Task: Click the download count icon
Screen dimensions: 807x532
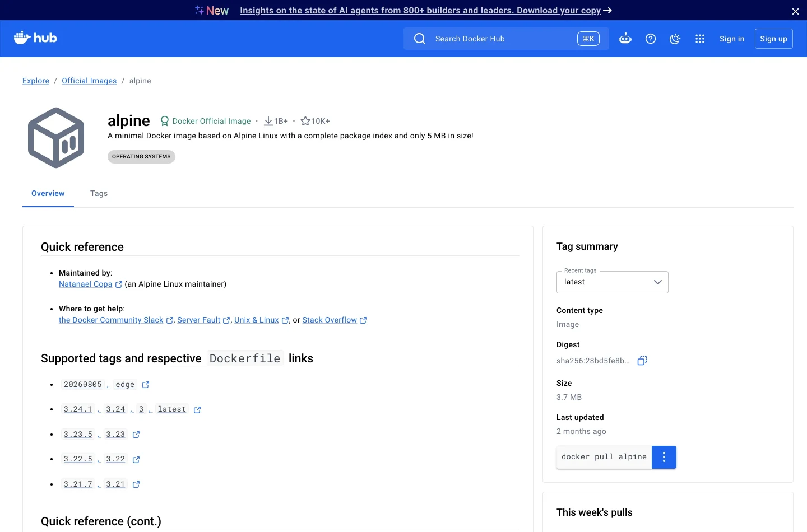Action: pos(268,121)
